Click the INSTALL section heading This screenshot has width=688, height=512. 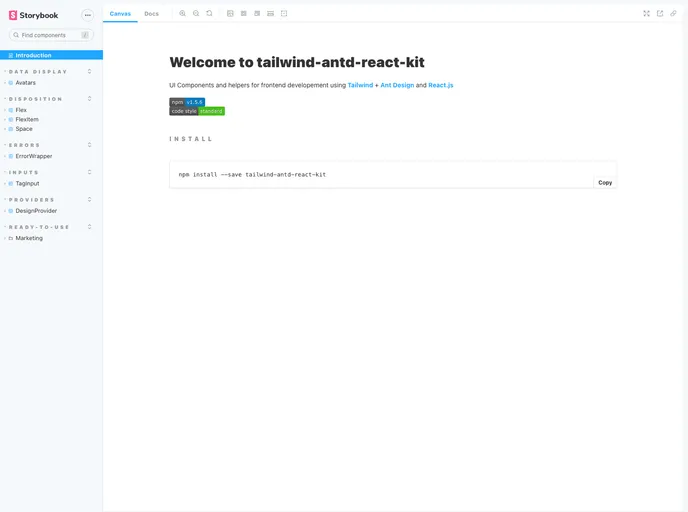191,139
